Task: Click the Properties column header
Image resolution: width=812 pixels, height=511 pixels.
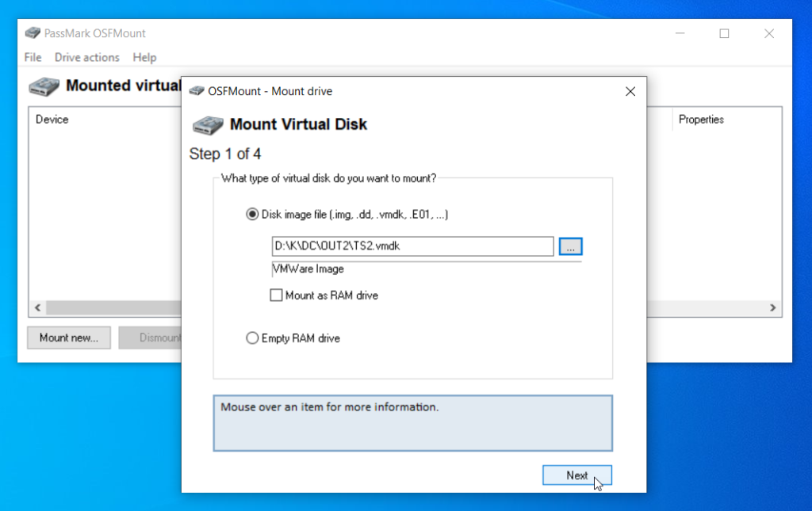Action: pos(701,120)
